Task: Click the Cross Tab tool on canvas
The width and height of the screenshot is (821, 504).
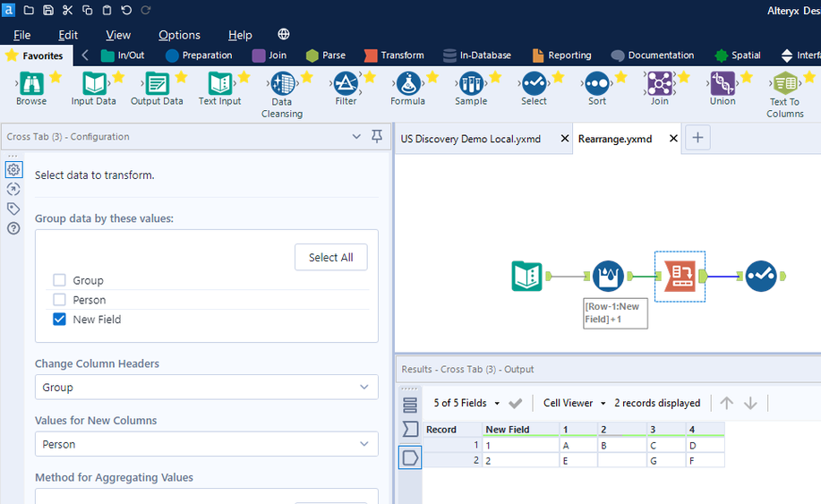Action: [x=680, y=276]
